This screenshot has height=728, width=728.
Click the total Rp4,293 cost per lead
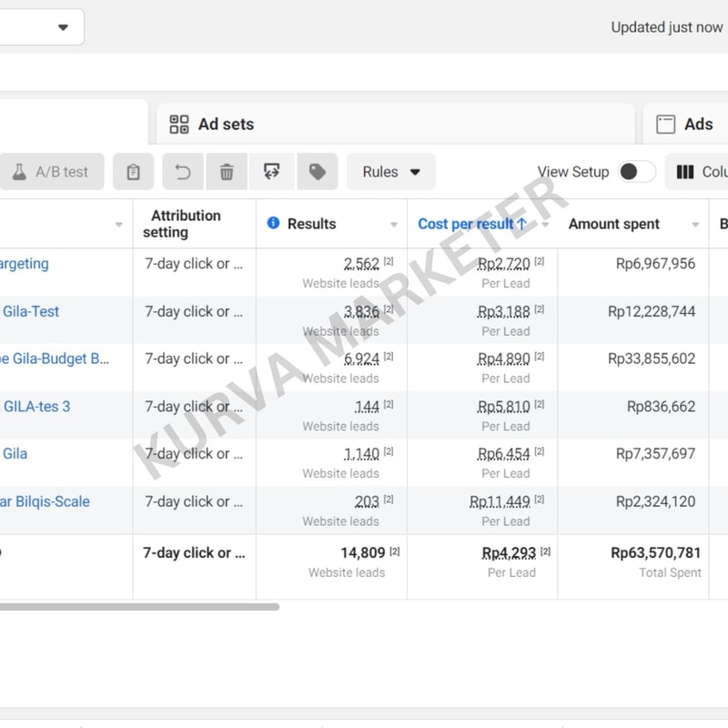pyautogui.click(x=509, y=553)
